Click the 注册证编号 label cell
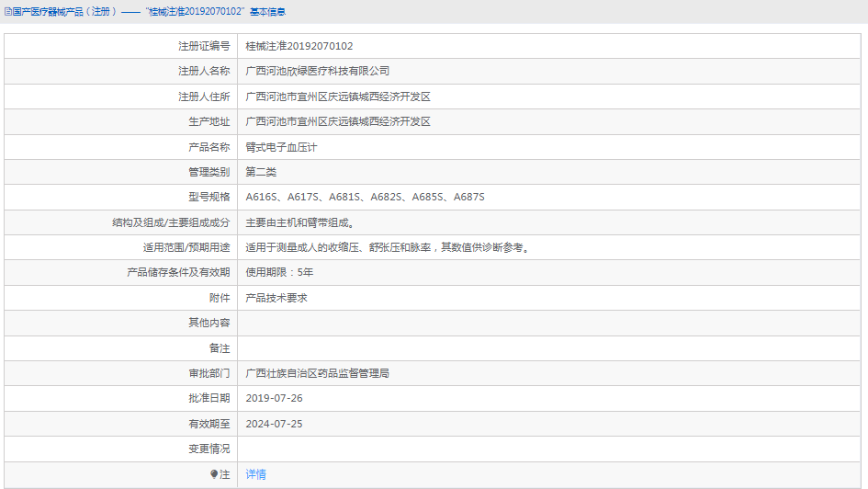Screen dimensions: 868x489 coord(204,46)
